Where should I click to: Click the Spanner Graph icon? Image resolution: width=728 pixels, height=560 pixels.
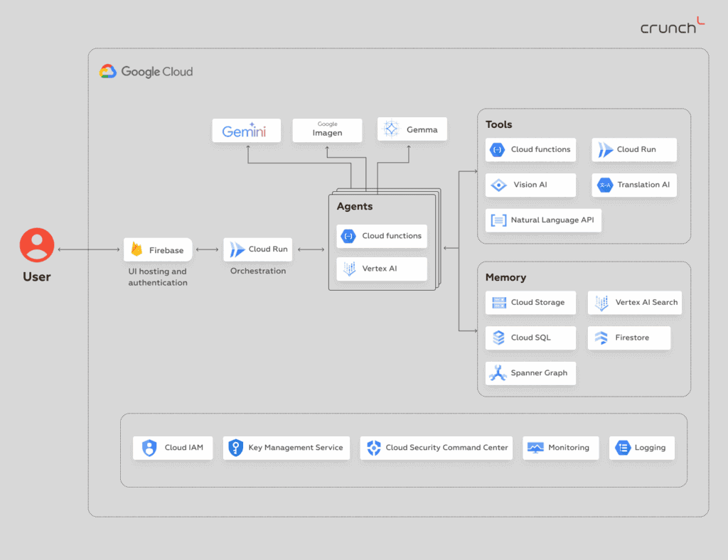[x=498, y=373]
